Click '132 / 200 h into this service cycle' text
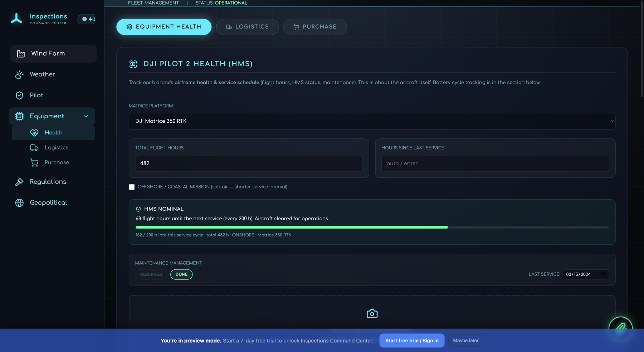 (x=169, y=235)
